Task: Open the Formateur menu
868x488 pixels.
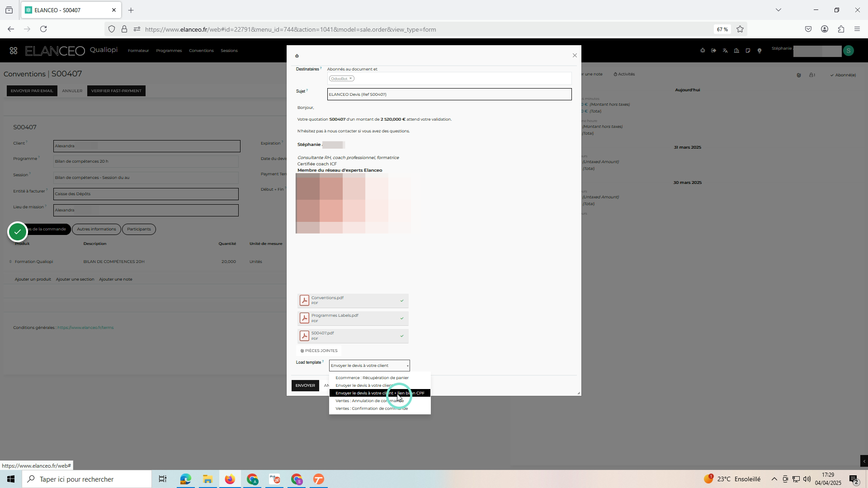Action: coord(138,51)
